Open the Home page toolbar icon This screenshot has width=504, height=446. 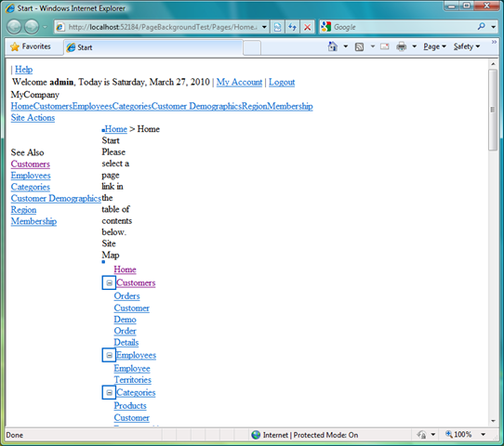point(332,46)
